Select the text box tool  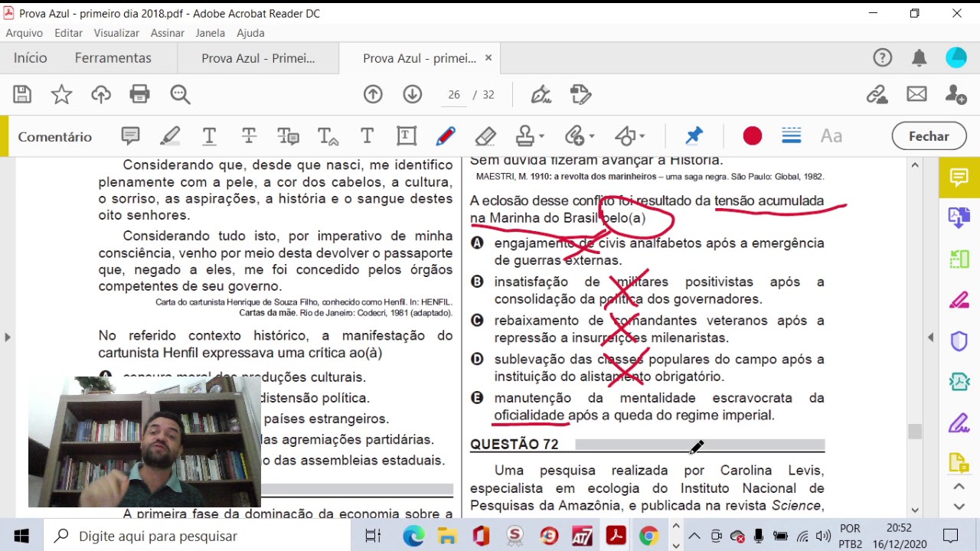pos(407,136)
